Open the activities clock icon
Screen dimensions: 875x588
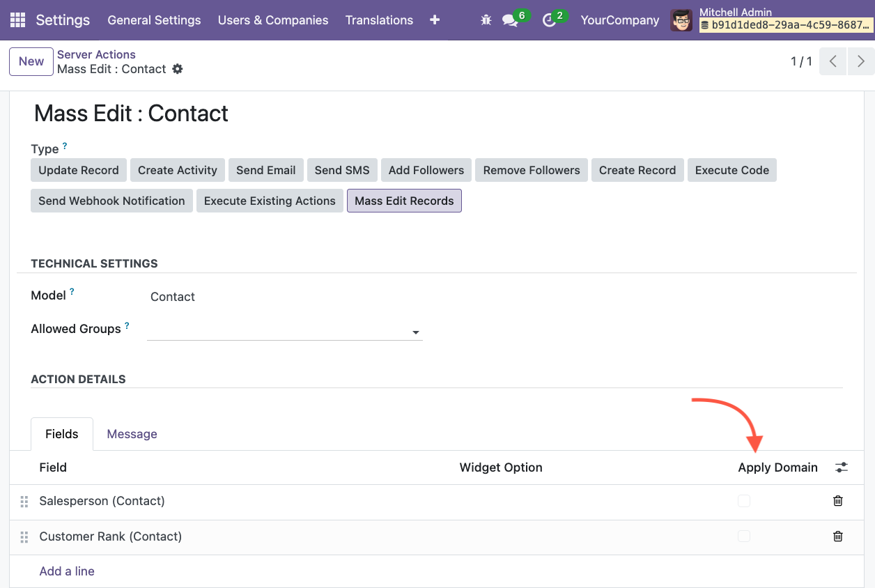[x=549, y=20]
